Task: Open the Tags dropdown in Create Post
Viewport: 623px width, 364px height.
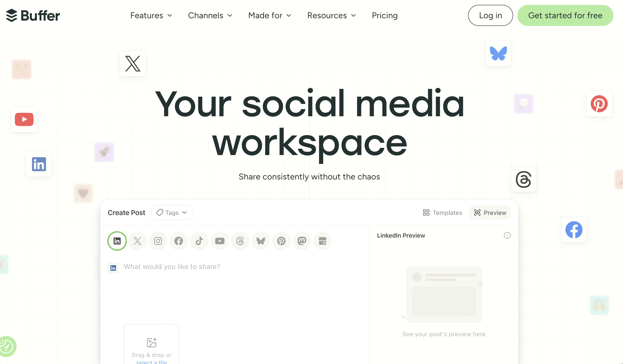Action: (x=172, y=213)
